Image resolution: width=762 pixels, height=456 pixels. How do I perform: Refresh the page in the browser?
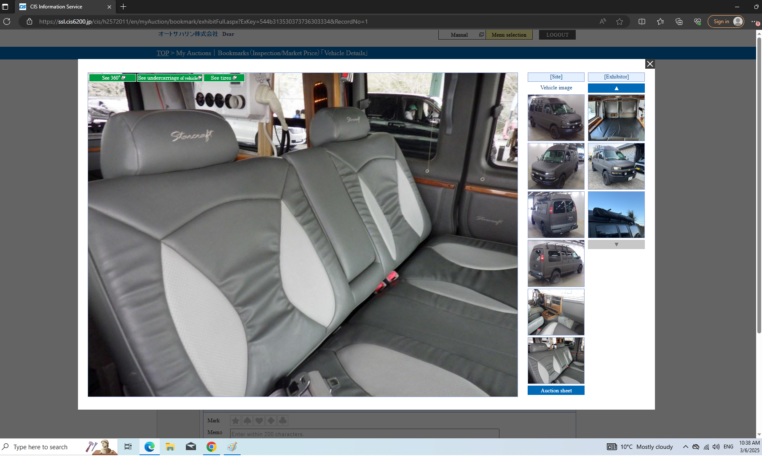[7, 21]
